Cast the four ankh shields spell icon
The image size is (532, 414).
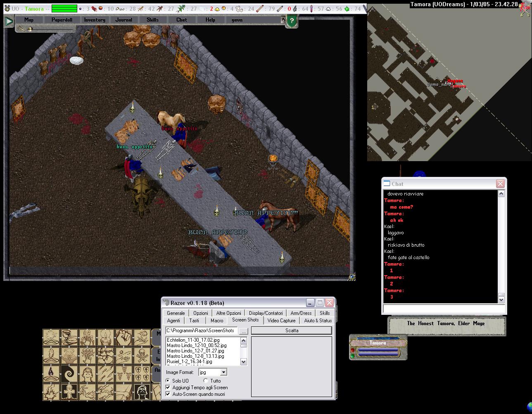pyautogui.click(x=142, y=374)
